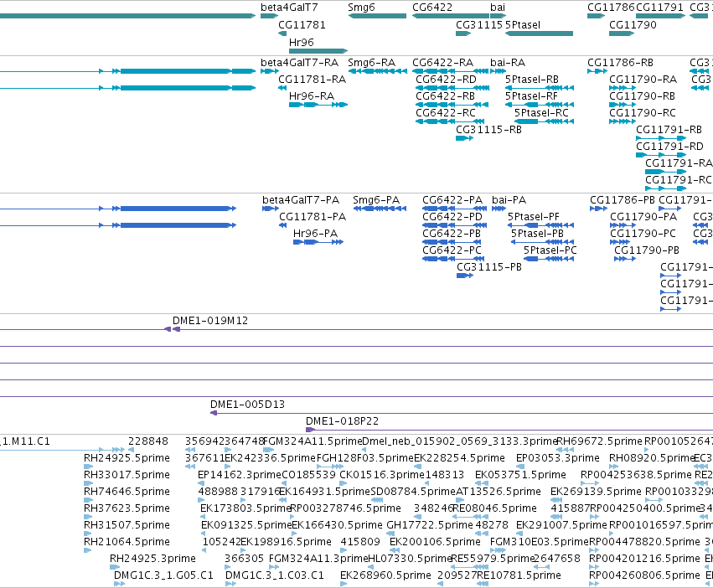Open the 5PtaseI-RC transcript label
The width and height of the screenshot is (713, 588).
[x=541, y=113]
